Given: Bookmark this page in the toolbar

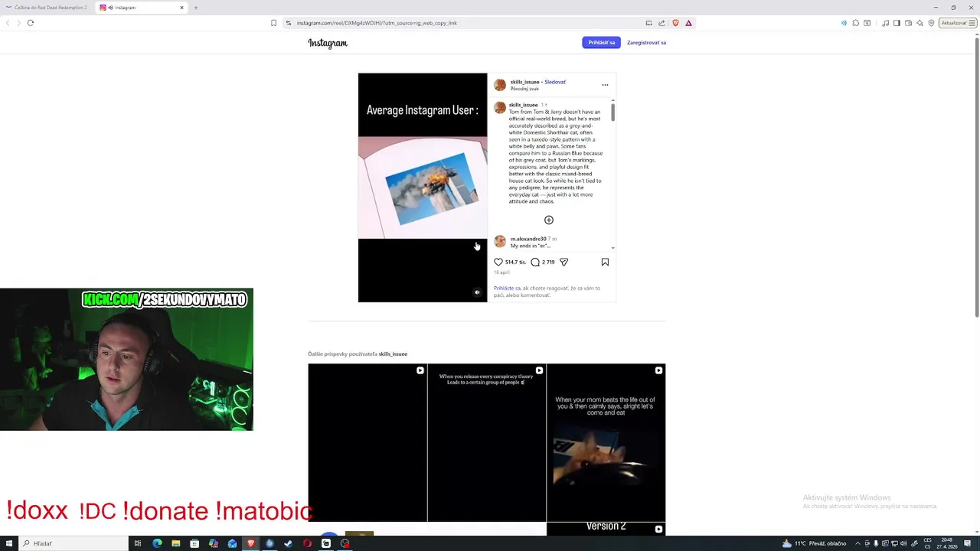Looking at the screenshot, I should tap(273, 23).
